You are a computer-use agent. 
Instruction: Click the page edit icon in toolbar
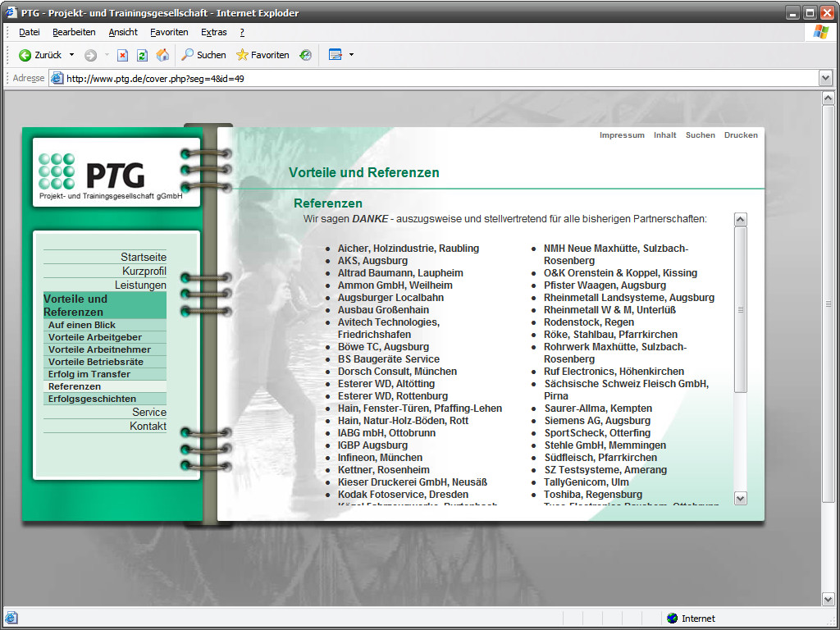coord(336,55)
